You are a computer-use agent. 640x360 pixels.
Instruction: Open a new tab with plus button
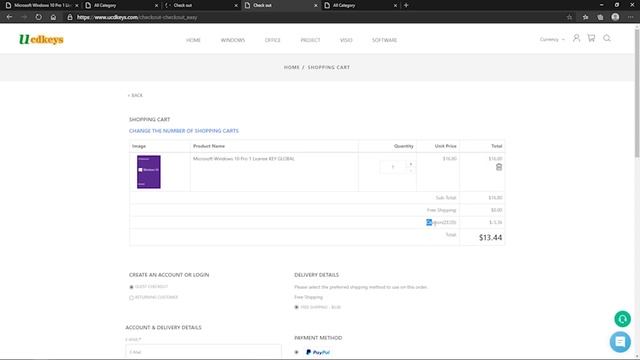pos(406,5)
